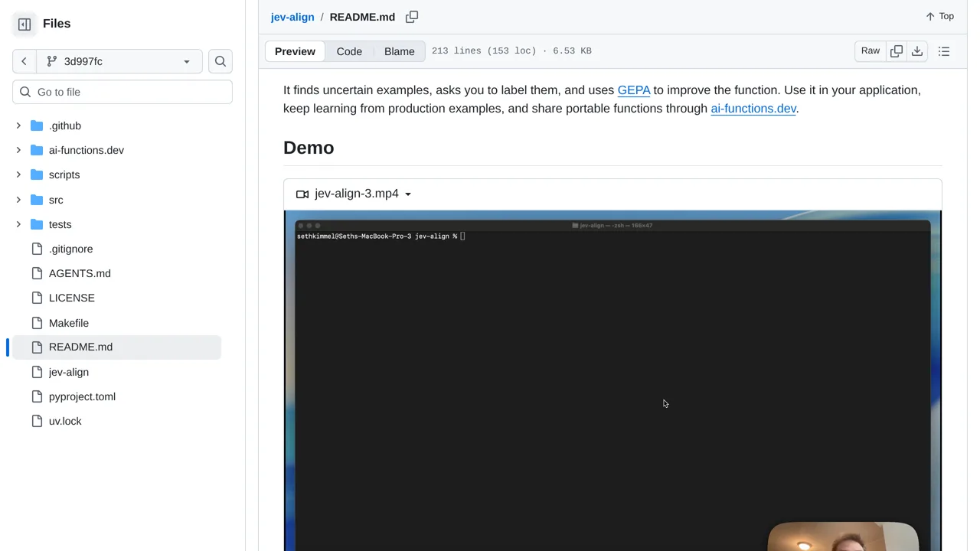Follow the GEPA link
Screen dimensions: 980x551
click(634, 90)
